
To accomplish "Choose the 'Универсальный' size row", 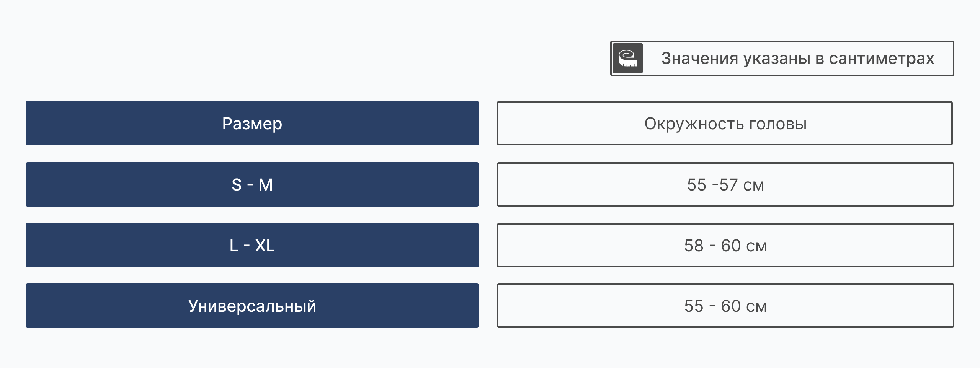I will pyautogui.click(x=252, y=306).
